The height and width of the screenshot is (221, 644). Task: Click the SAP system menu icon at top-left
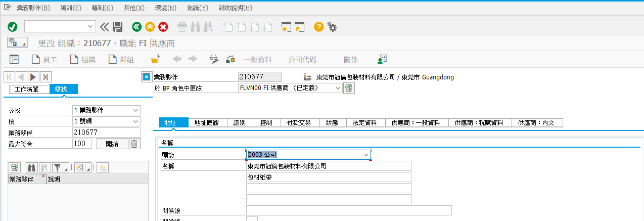pos(7,8)
